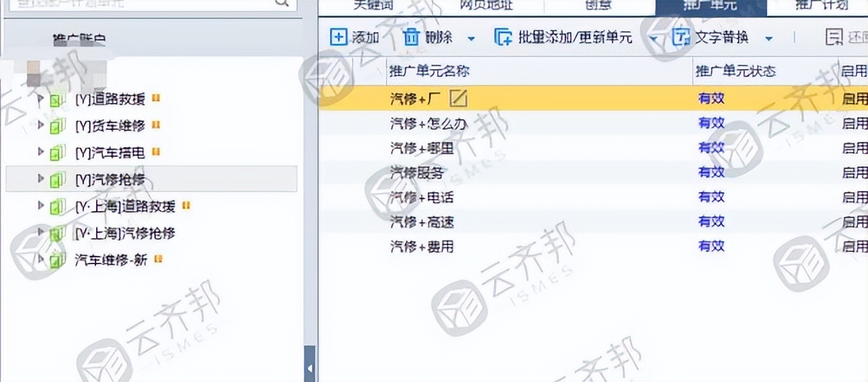Select the 汽修+费用 unit row
The image size is (868, 382).
point(593,247)
